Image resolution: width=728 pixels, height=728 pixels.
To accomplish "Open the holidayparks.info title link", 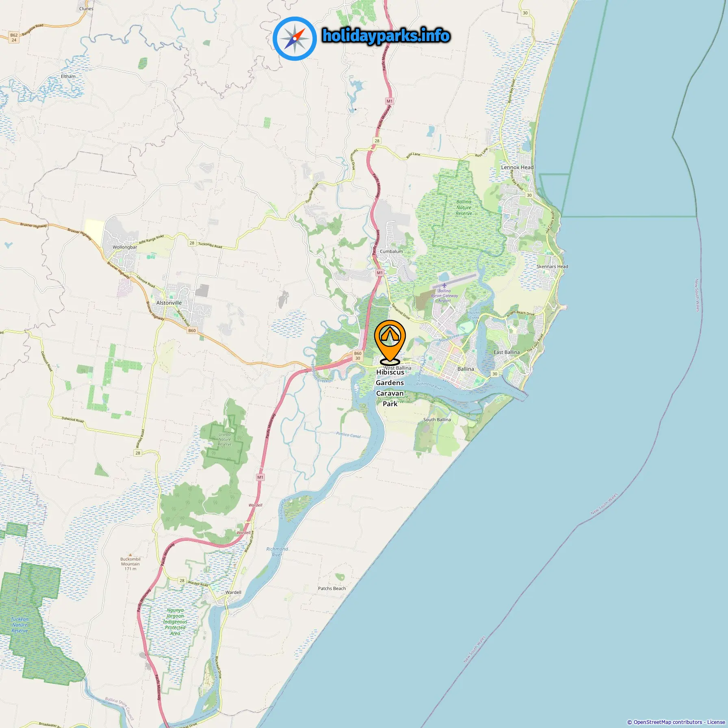I will pyautogui.click(x=386, y=36).
